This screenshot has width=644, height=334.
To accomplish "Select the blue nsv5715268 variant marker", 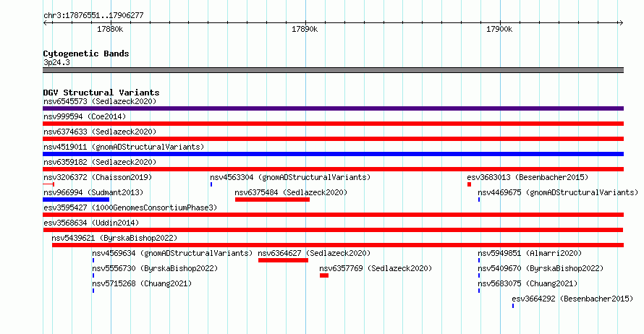I will point(93,291).
